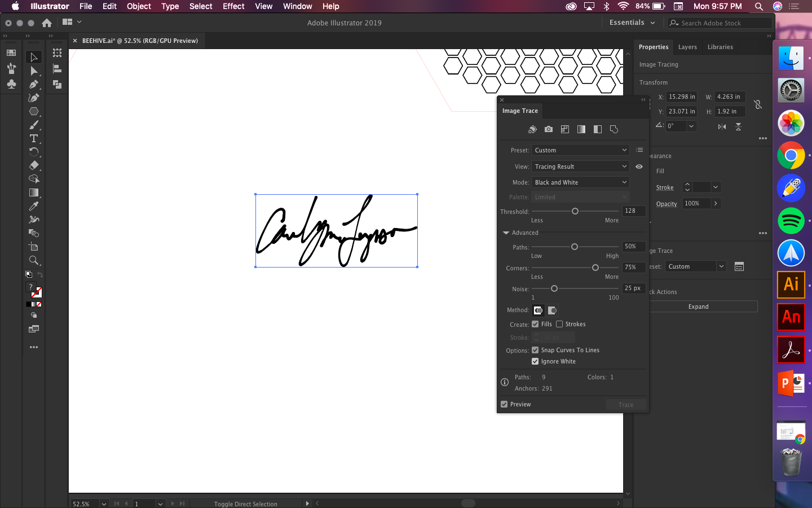Select the Eraser tool
This screenshot has width=812, height=508.
point(34,165)
